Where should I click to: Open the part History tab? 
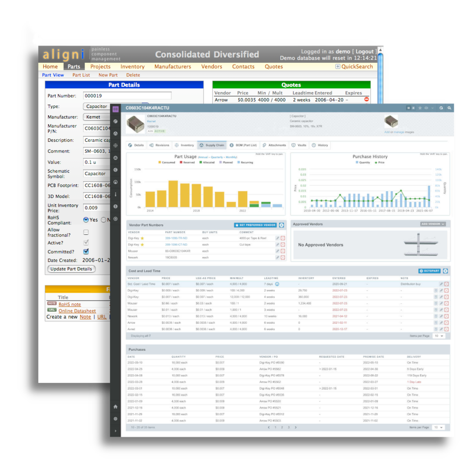pos(320,145)
